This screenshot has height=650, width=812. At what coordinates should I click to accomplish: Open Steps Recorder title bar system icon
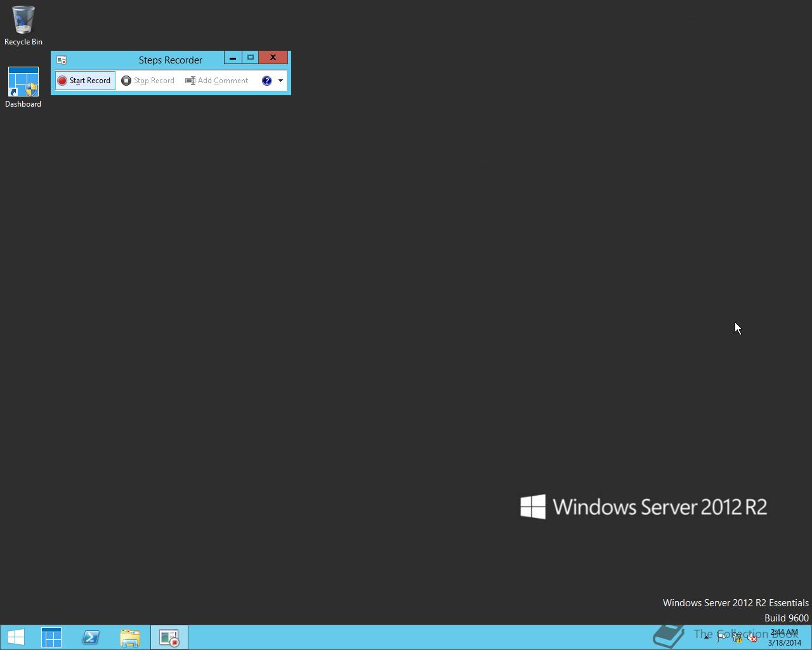coord(62,60)
